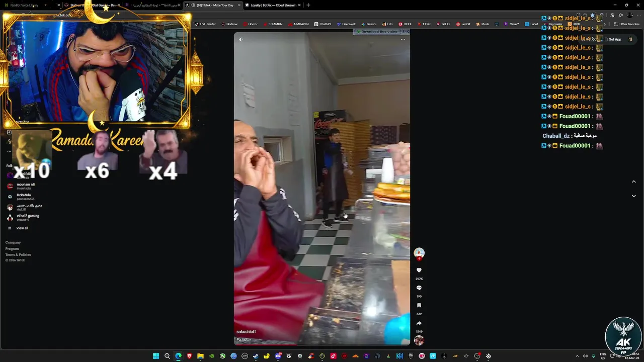644x362 pixels.
Task: Expand the Other favorites folder
Action: (x=626, y=24)
